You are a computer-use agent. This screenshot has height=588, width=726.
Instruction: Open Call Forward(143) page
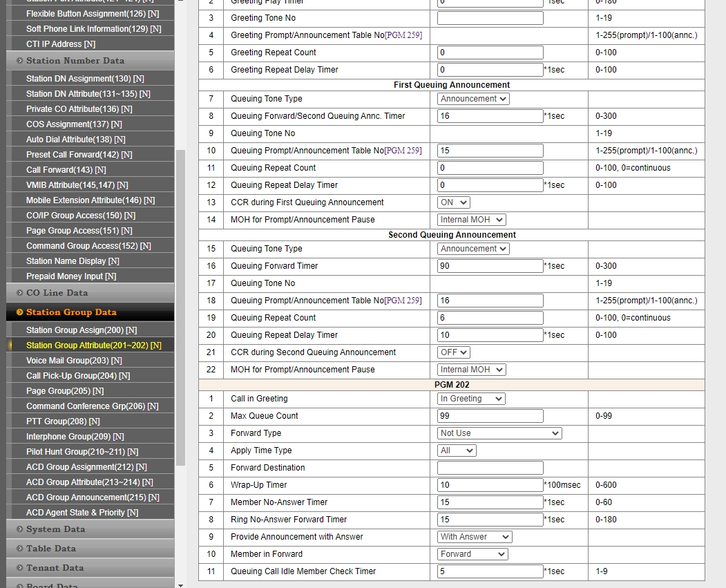point(66,170)
